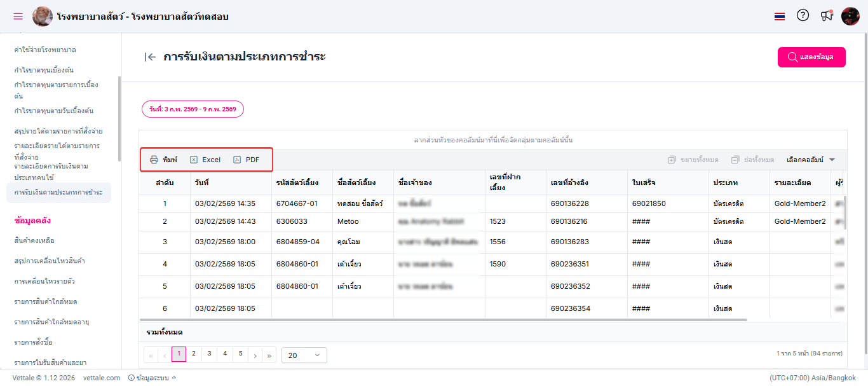Go back using the arrow beside title
The width and height of the screenshot is (868, 386).
151,57
